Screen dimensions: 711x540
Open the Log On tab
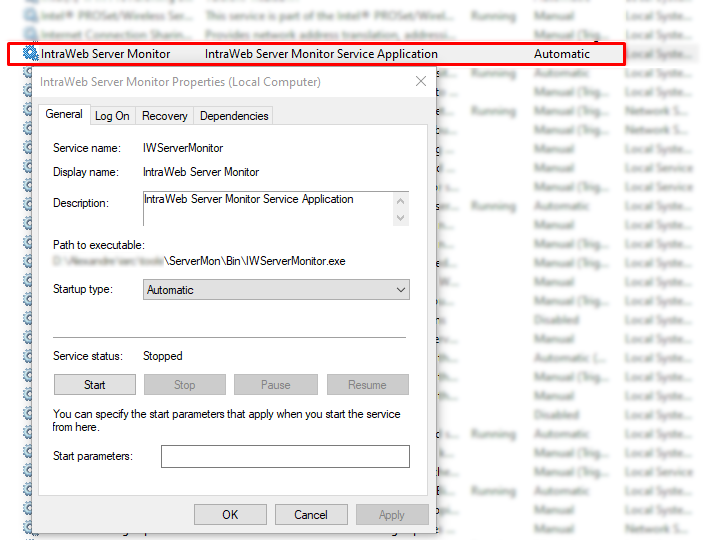112,116
